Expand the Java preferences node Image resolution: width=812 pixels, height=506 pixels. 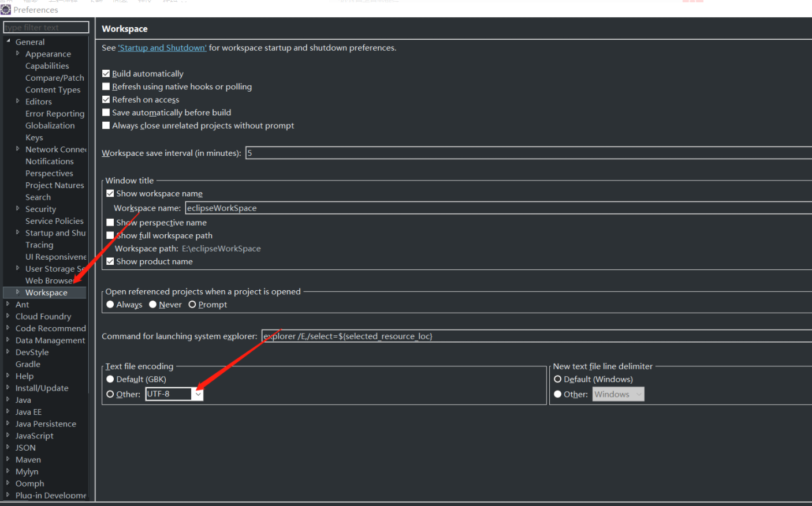tap(8, 400)
